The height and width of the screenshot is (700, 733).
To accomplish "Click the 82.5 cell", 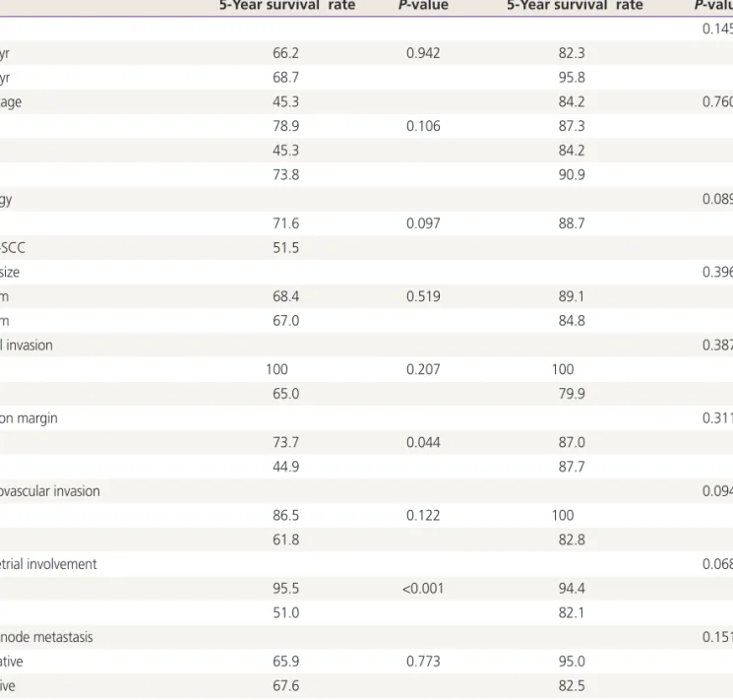I will click(x=572, y=685).
